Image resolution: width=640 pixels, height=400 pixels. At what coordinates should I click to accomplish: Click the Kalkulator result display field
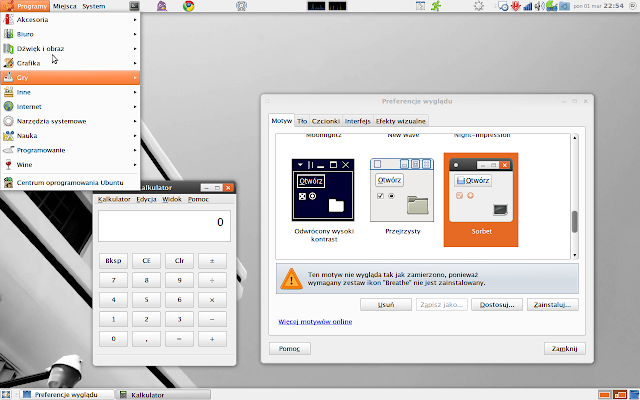tap(164, 226)
